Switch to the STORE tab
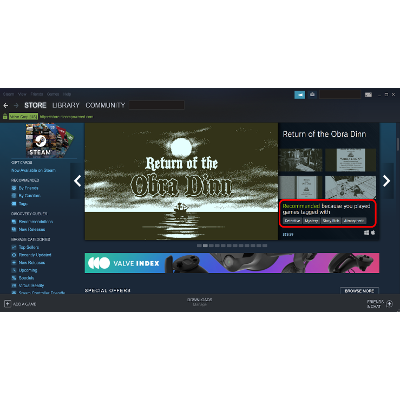The image size is (400, 400). point(35,105)
